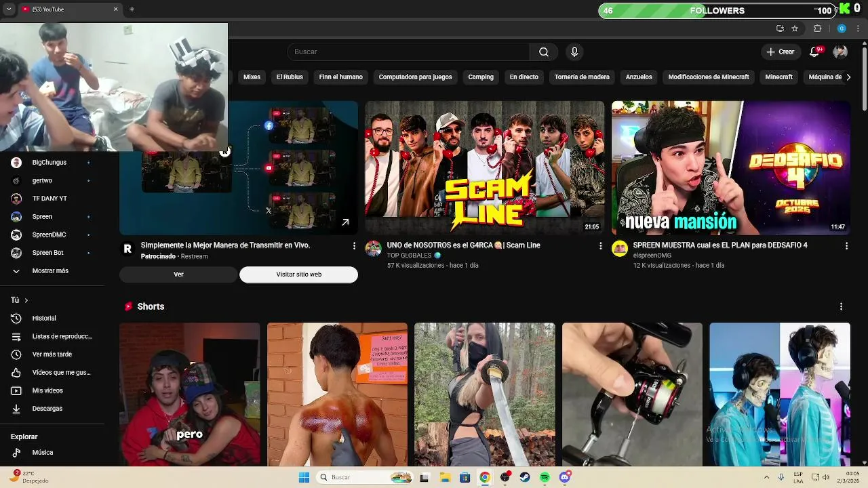The image size is (868, 488).
Task: Click the search magnifier button
Action: click(x=544, y=52)
